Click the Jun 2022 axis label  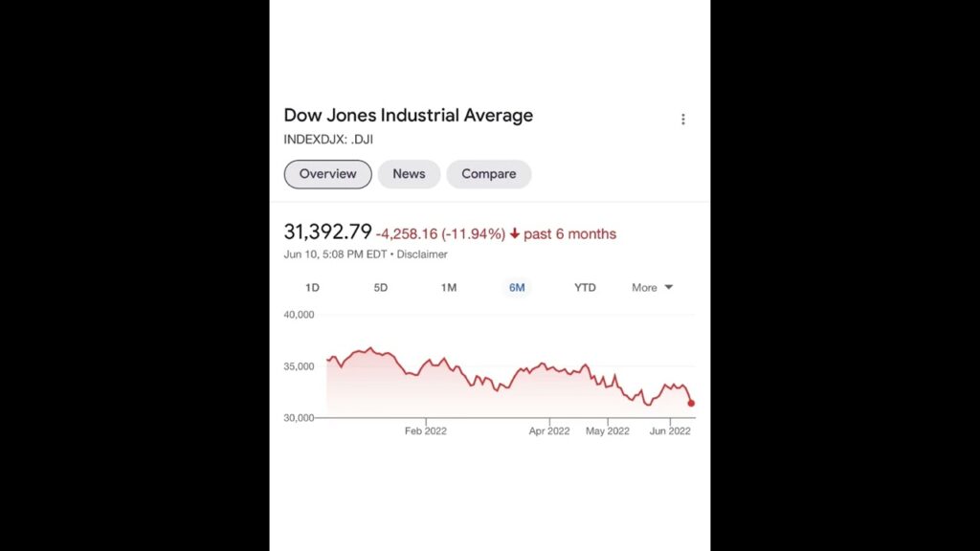(670, 431)
